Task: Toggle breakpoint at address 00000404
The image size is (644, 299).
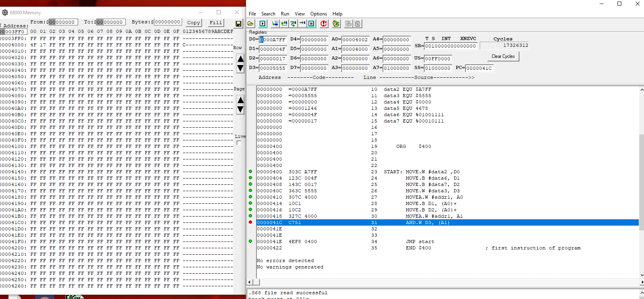Action: [250, 178]
